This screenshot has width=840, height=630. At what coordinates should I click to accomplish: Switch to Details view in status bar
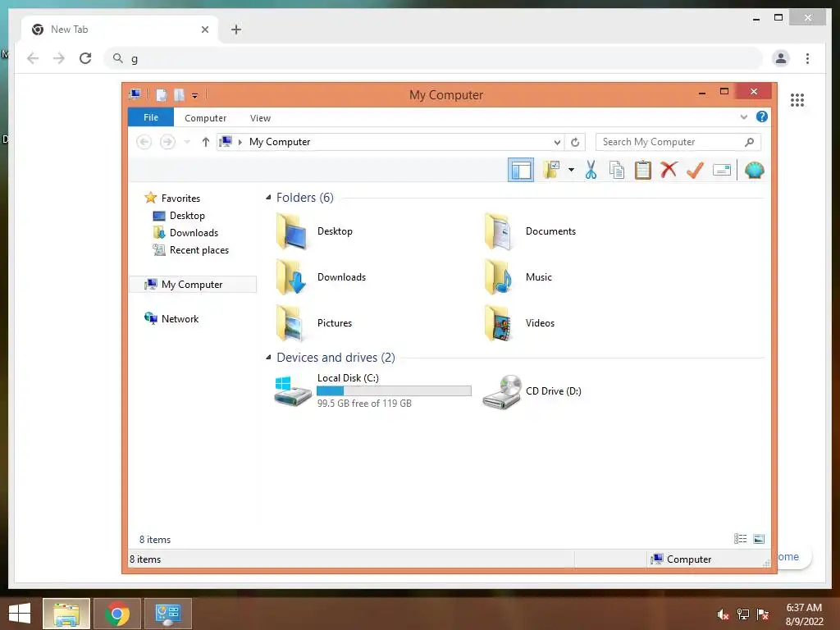point(741,539)
